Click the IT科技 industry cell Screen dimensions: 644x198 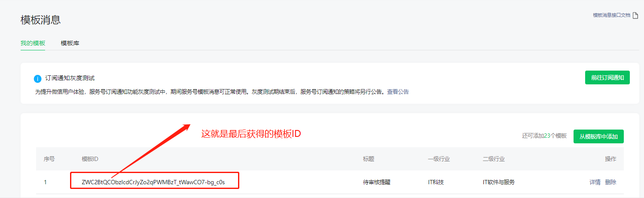point(436,182)
